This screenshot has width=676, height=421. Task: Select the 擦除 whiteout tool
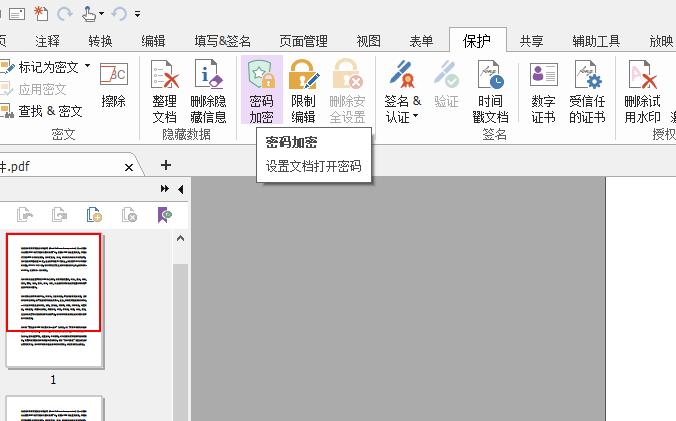[x=113, y=84]
